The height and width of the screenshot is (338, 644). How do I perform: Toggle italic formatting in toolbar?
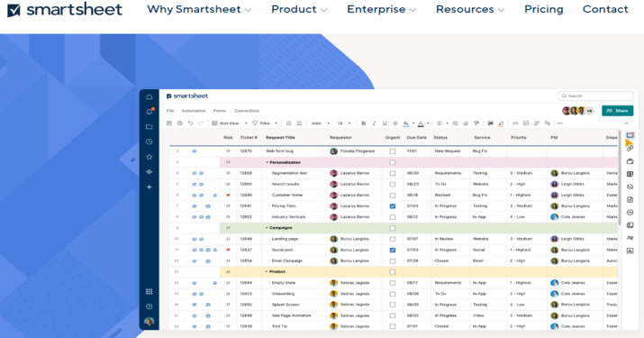[374, 123]
